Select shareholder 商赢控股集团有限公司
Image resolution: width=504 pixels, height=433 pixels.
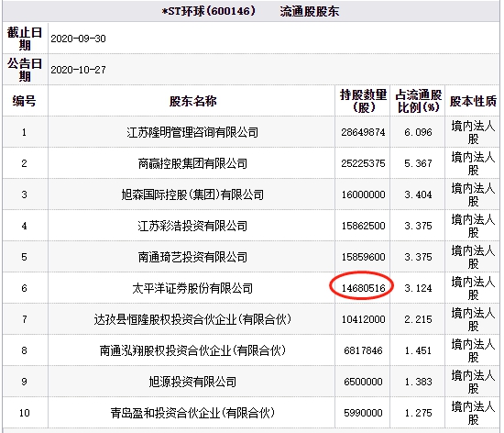[x=192, y=163]
